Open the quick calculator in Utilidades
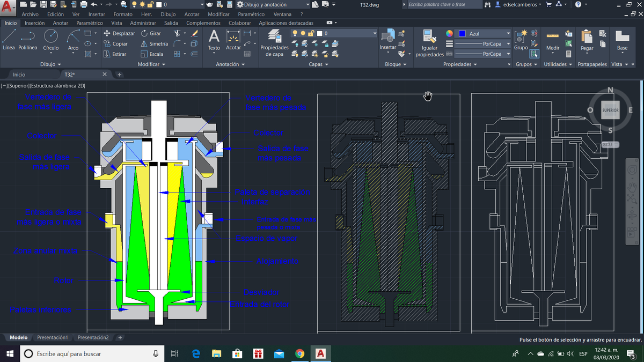 tap(568, 54)
